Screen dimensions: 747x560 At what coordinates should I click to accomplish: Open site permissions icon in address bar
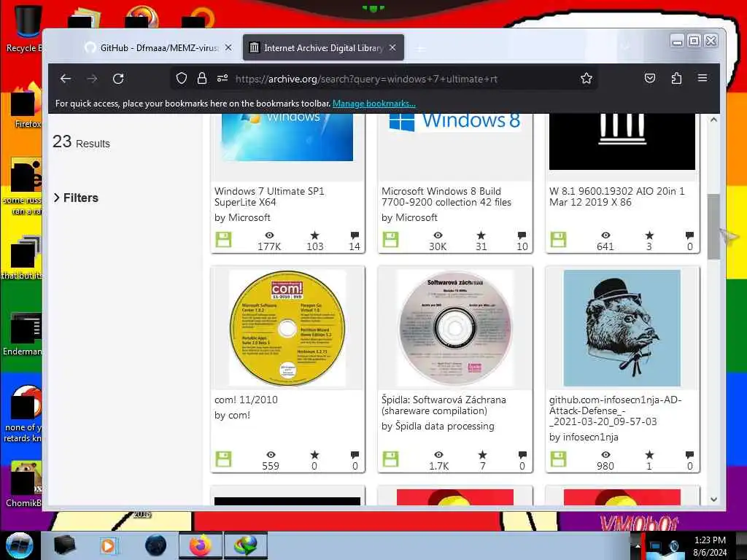222,78
